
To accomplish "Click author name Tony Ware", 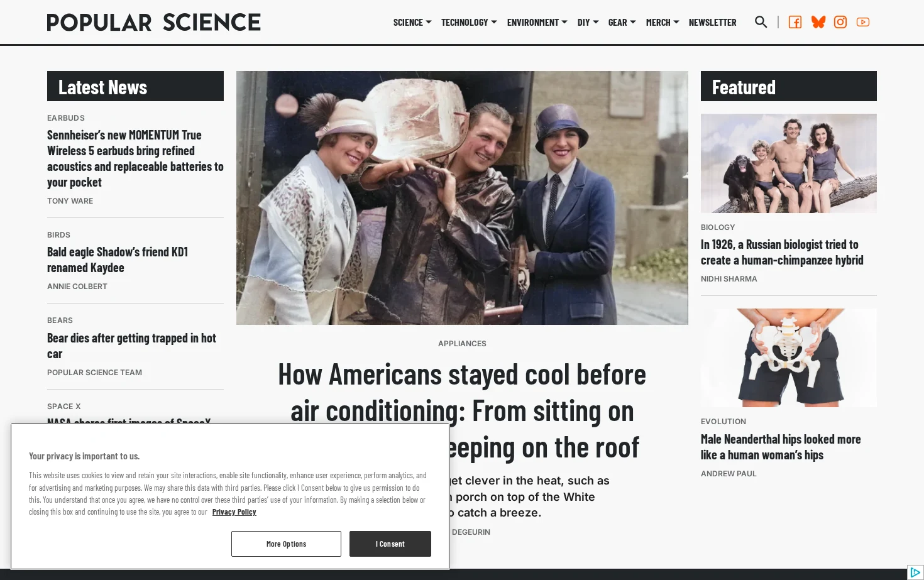I will click(70, 201).
